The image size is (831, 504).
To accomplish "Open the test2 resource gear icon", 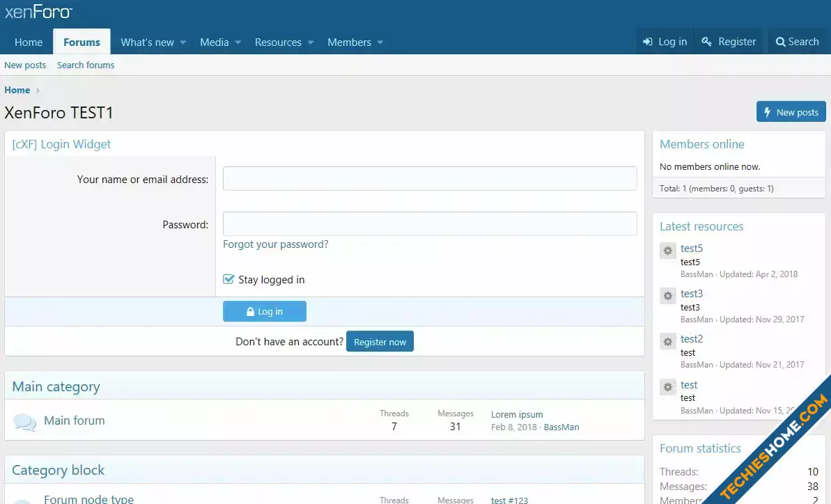I will [668, 342].
